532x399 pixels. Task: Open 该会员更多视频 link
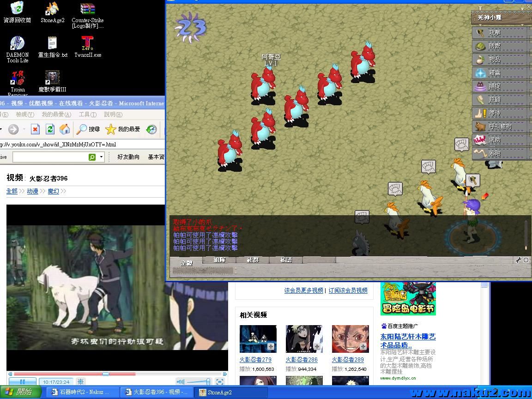tap(303, 290)
